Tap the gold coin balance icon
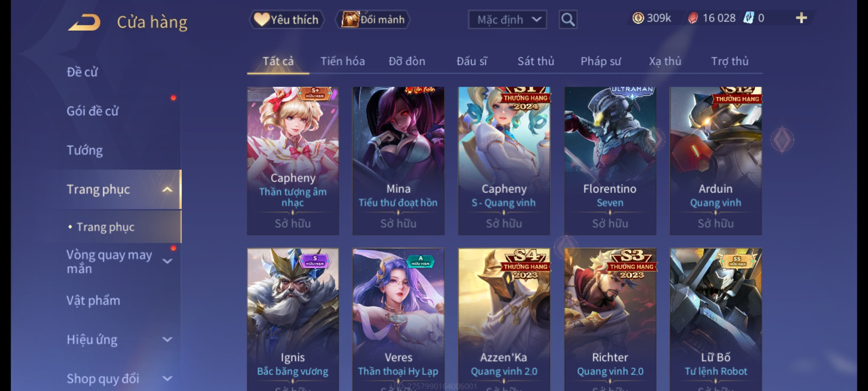The height and width of the screenshot is (391, 868). coord(638,18)
